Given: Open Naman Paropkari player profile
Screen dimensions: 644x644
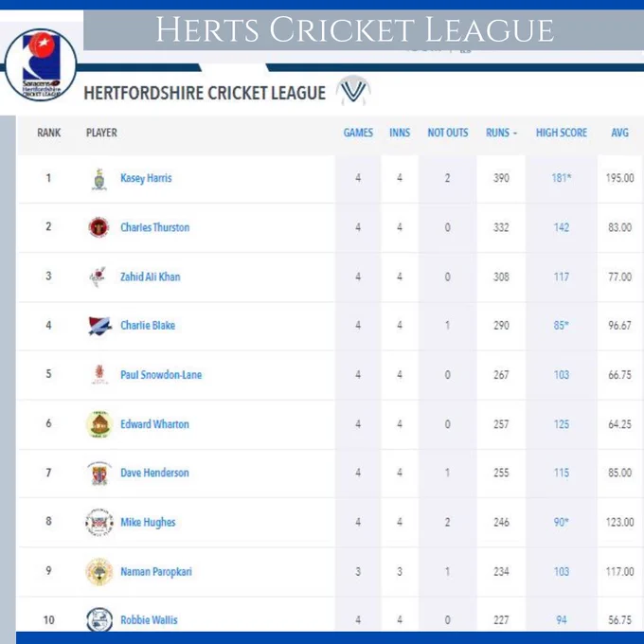Looking at the screenshot, I should pos(156,572).
